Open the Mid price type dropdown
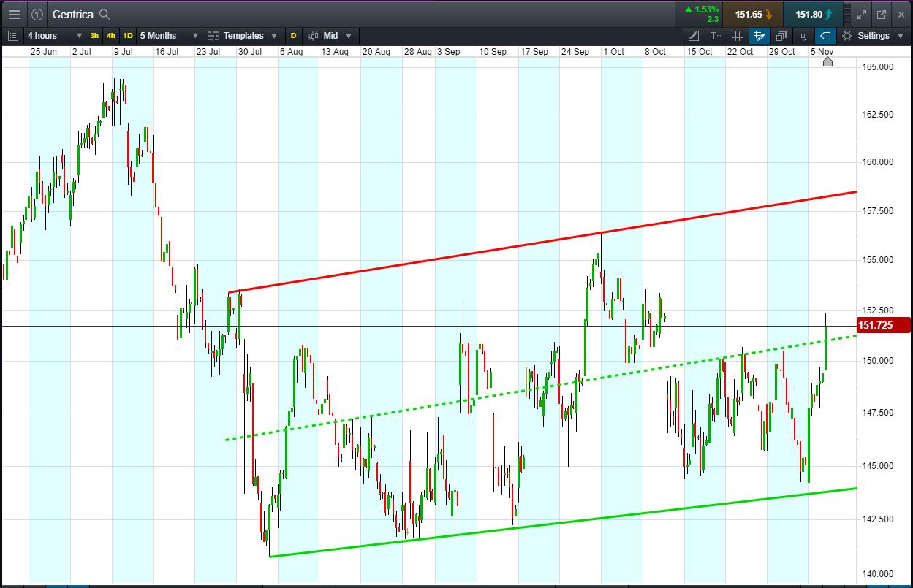 pyautogui.click(x=330, y=35)
